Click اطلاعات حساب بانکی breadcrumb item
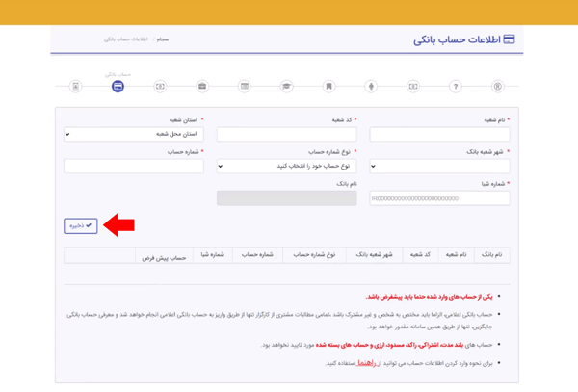Screen dimensions: 578x392 (x=125, y=39)
